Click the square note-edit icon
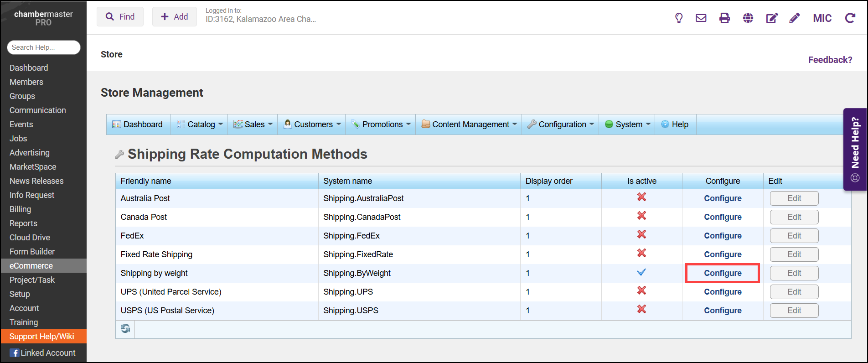The width and height of the screenshot is (868, 363). click(x=772, y=18)
